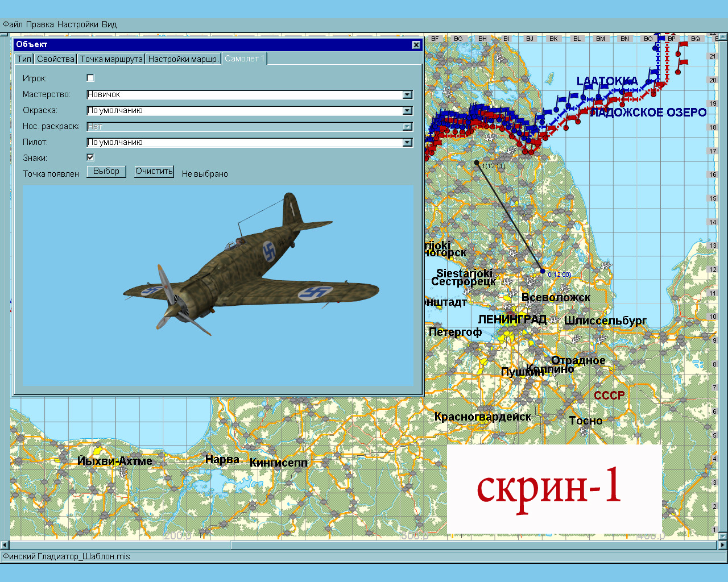728x582 pixels.
Task: Click the Петергоф city label
Action: pyautogui.click(x=455, y=332)
